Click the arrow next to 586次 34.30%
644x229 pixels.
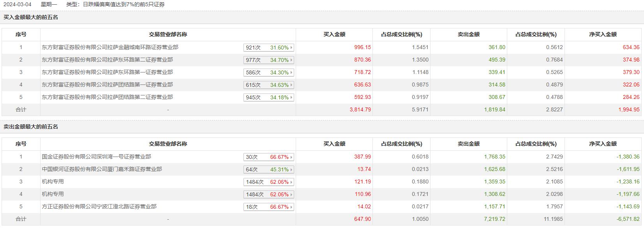(291, 72)
